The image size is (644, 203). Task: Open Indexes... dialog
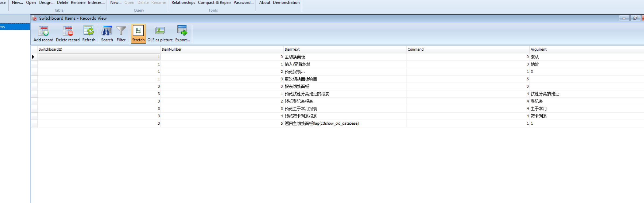[x=96, y=2]
